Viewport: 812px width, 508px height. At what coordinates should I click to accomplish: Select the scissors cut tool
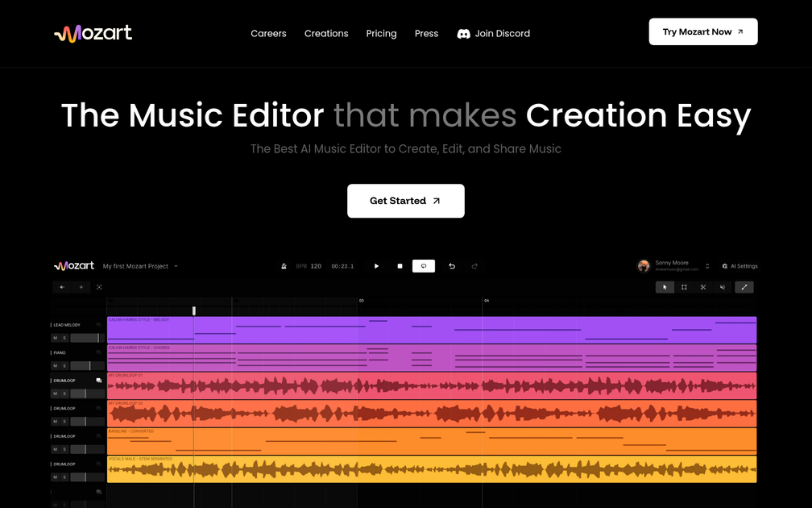coord(703,287)
